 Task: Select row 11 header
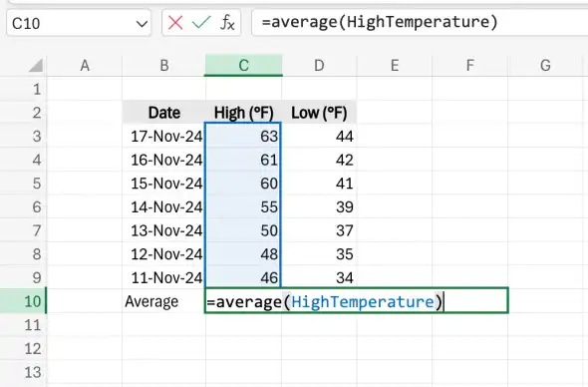(x=23, y=325)
